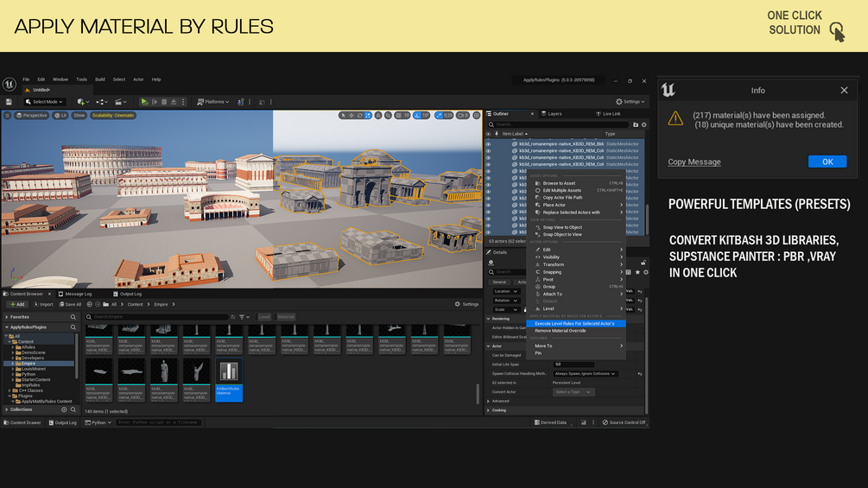Open Outliner settings gear icon
This screenshot has height=488, width=868.
pyautogui.click(x=643, y=124)
